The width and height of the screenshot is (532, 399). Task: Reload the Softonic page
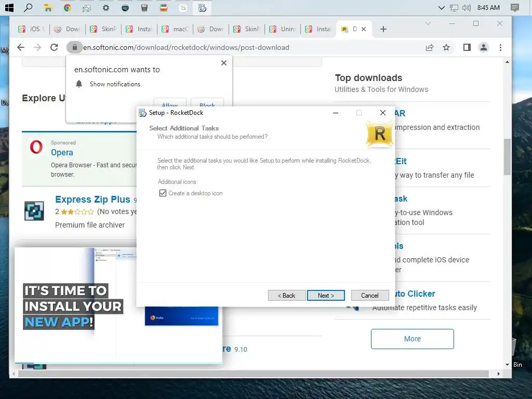54,47
